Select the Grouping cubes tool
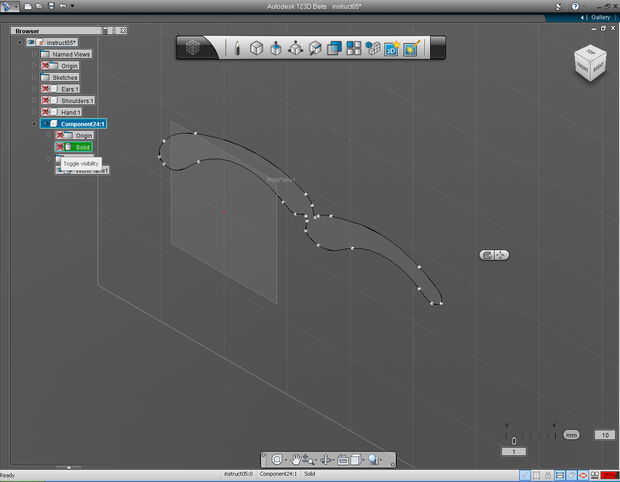The height and width of the screenshot is (482, 620). tap(372, 48)
